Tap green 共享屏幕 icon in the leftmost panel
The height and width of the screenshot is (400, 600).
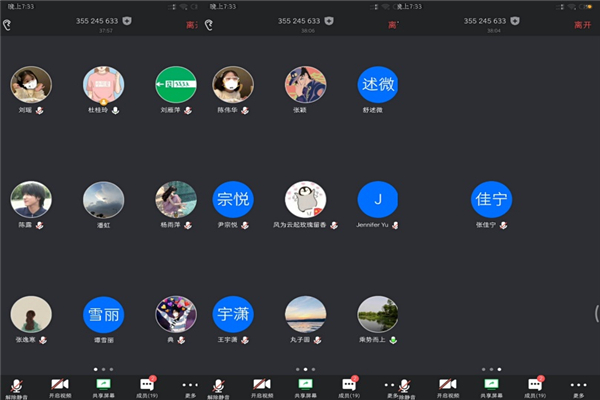103,384
